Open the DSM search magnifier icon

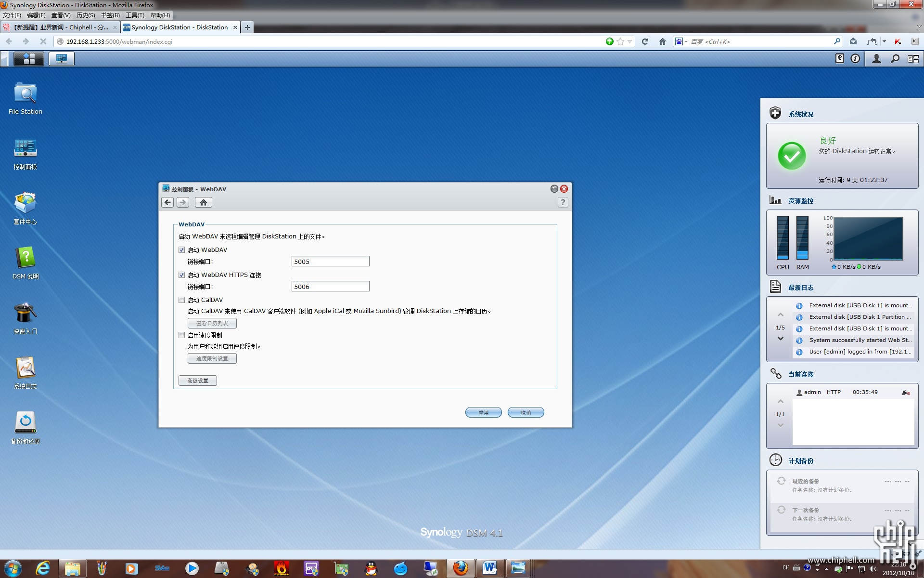point(895,59)
